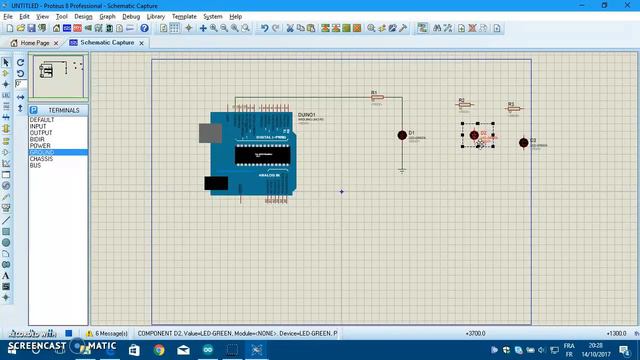Choose the 2D Graphics Box tool
Viewport: 640px width, 360px height.
[6, 231]
